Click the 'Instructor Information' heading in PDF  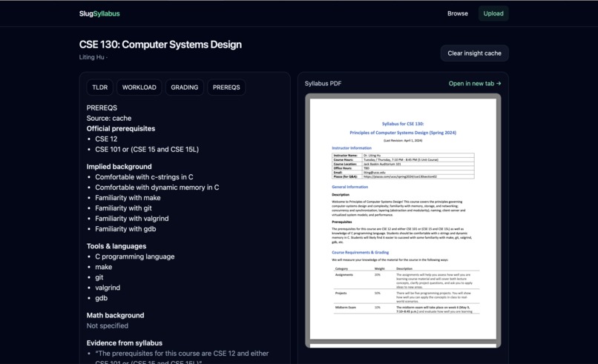352,148
